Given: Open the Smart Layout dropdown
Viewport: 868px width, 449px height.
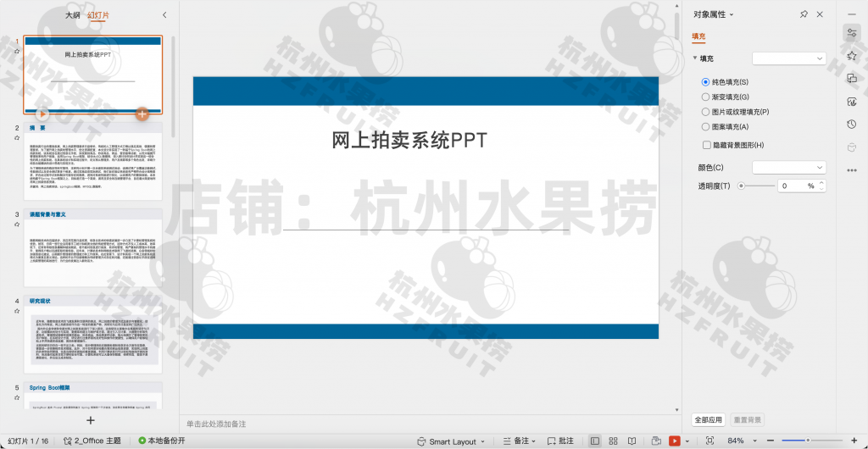Looking at the screenshot, I should click(451, 441).
